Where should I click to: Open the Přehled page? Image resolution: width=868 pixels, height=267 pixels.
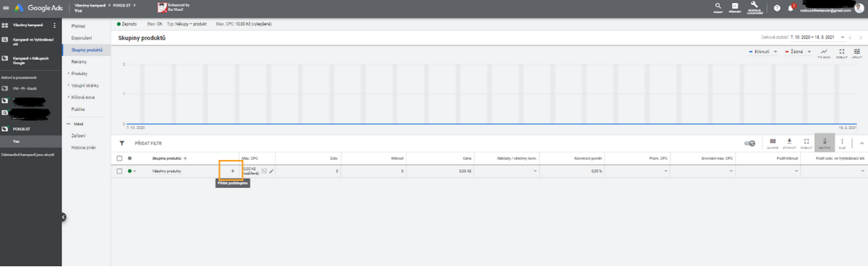78,26
